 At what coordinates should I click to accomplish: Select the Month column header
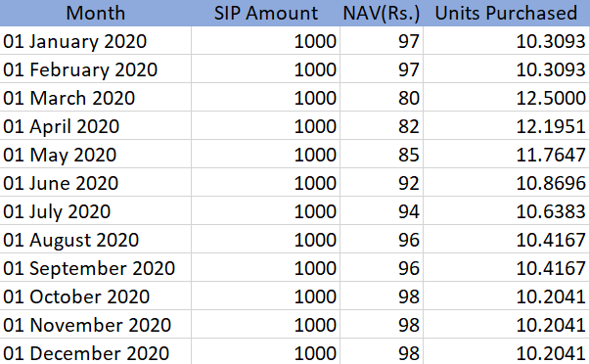tap(95, 13)
